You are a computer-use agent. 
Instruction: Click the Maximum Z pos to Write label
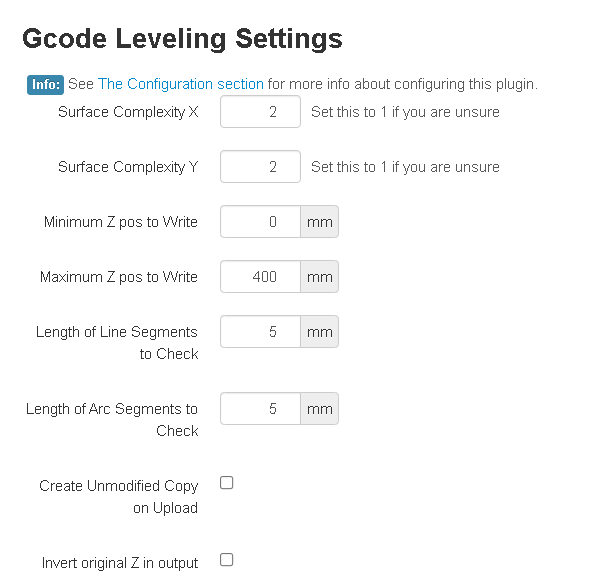click(119, 277)
